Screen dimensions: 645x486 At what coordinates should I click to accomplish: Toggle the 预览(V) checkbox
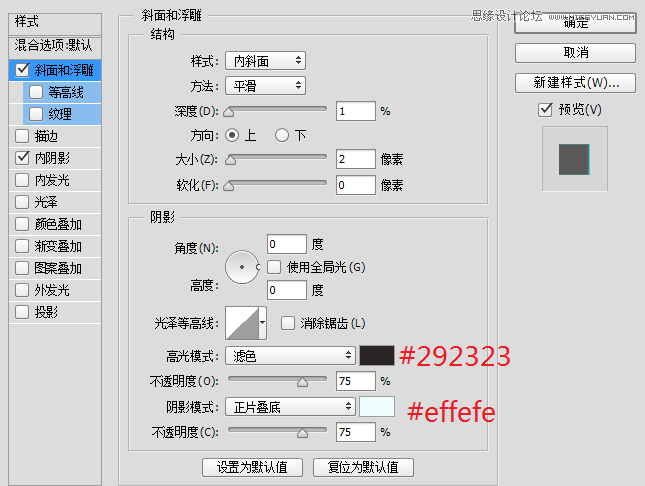pos(545,109)
